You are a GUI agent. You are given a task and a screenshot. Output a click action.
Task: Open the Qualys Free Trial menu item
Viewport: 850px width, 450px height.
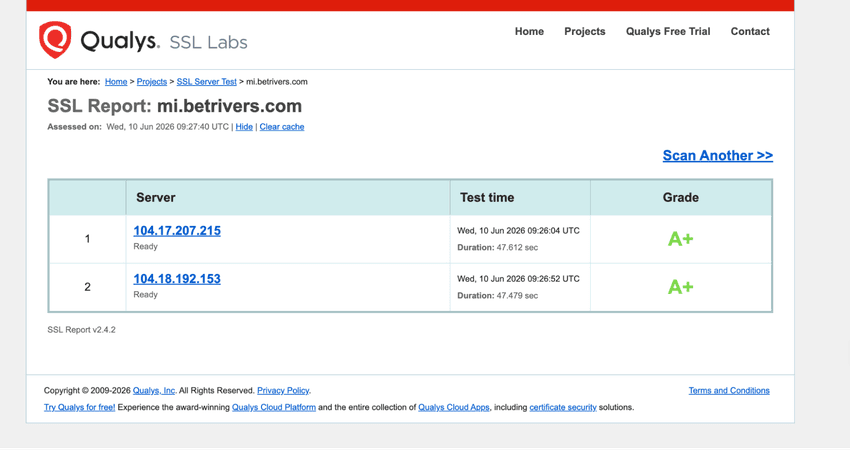668,31
